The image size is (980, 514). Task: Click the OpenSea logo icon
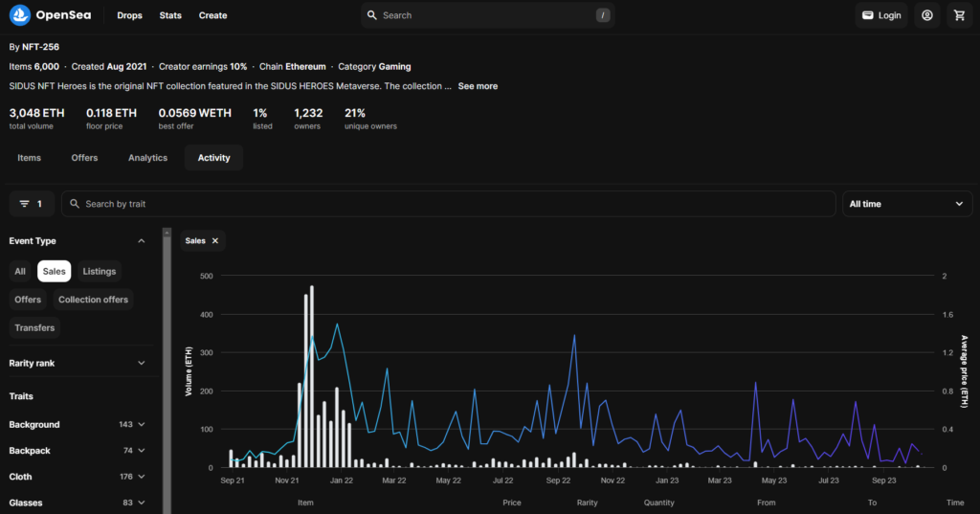(19, 15)
